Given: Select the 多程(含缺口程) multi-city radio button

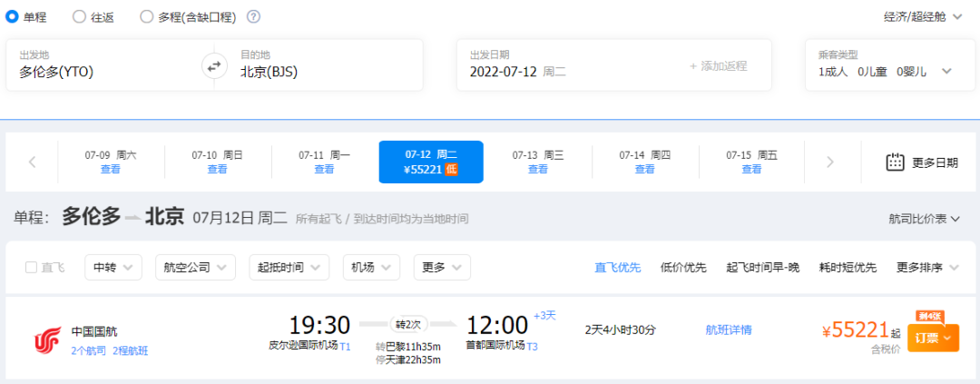Looking at the screenshot, I should (146, 17).
